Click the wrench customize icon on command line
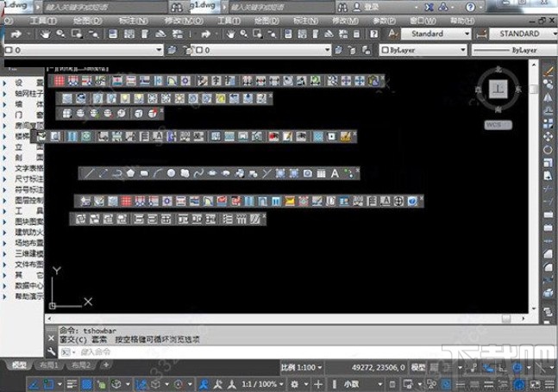The image size is (558, 392). [x=51, y=352]
